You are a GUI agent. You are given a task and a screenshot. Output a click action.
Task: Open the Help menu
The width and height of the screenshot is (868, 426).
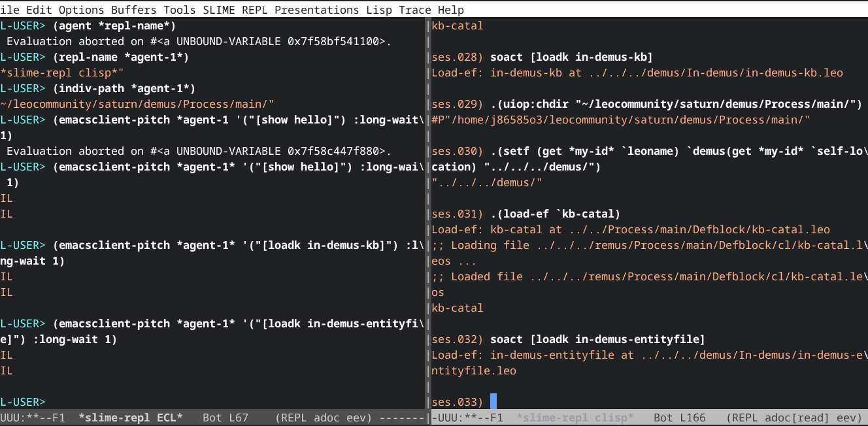coord(451,10)
